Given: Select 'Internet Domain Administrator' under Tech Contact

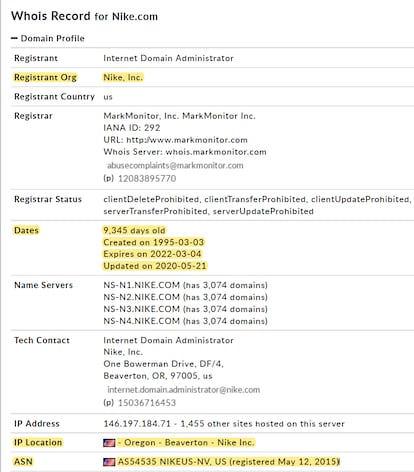Looking at the screenshot, I should click(168, 340).
